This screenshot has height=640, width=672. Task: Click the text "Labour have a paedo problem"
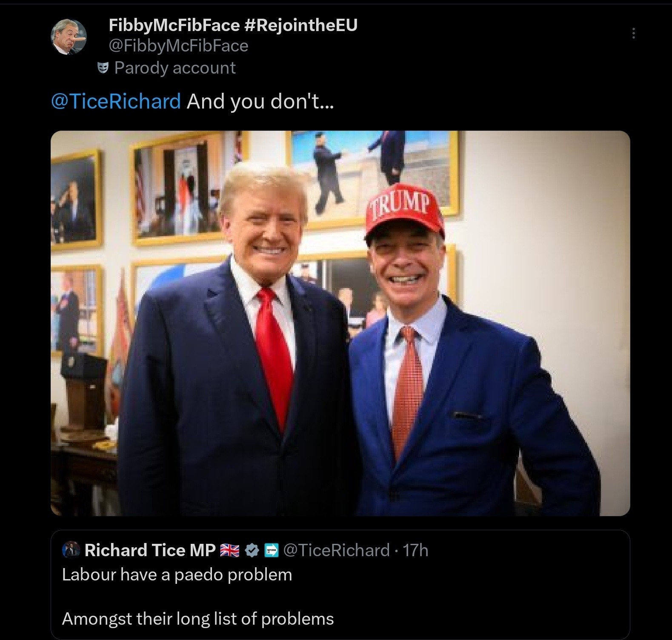(x=177, y=575)
